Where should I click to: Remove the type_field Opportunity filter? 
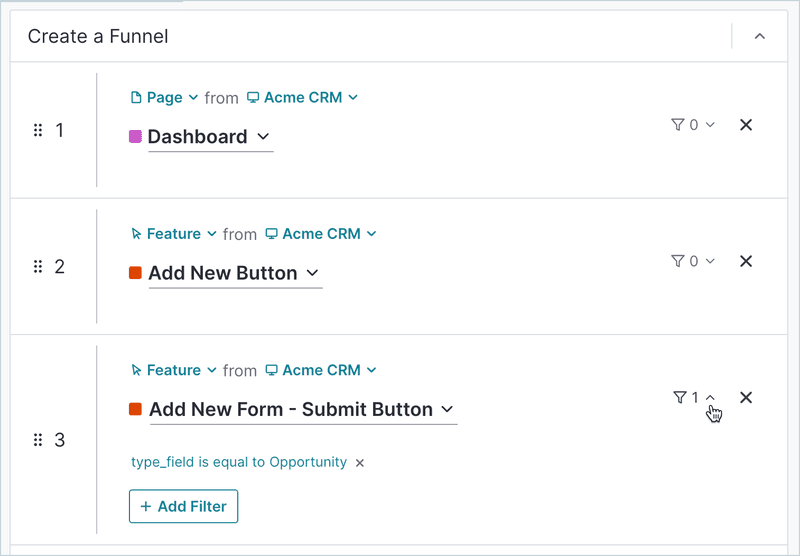[x=360, y=463]
